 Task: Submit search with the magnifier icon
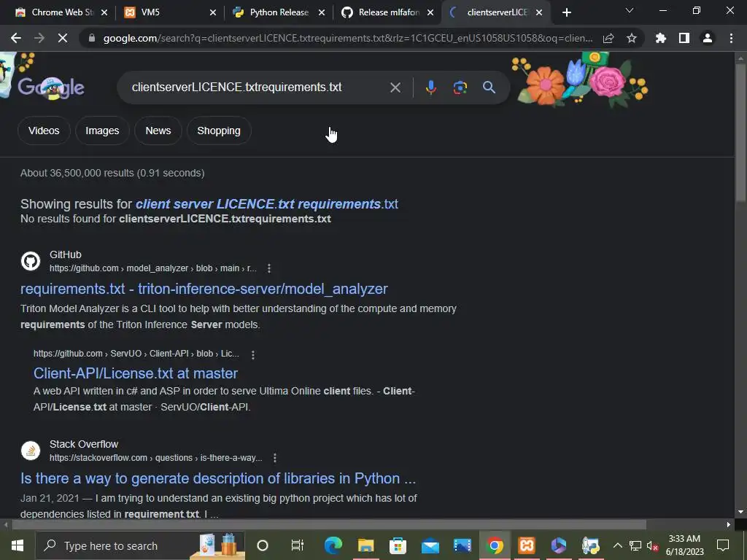[489, 87]
